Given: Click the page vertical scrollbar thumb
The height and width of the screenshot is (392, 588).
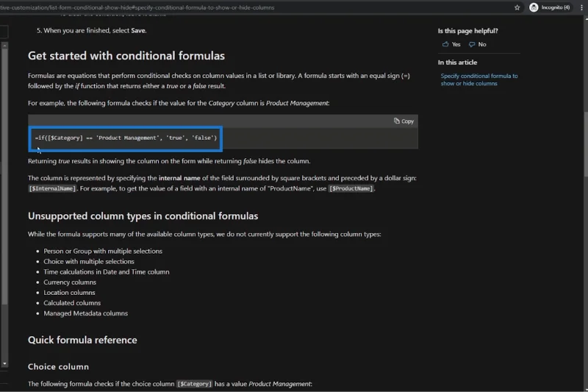Looking at the screenshot, I should click(586, 143).
